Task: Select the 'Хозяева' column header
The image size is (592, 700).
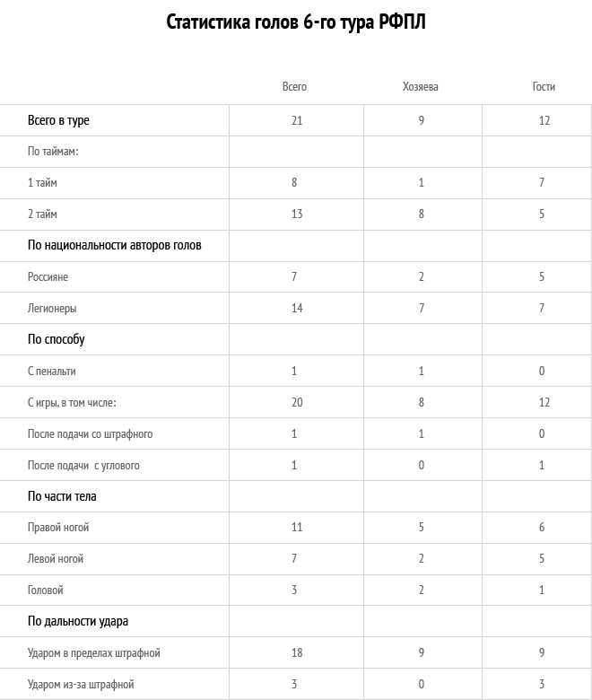Action: (x=421, y=87)
